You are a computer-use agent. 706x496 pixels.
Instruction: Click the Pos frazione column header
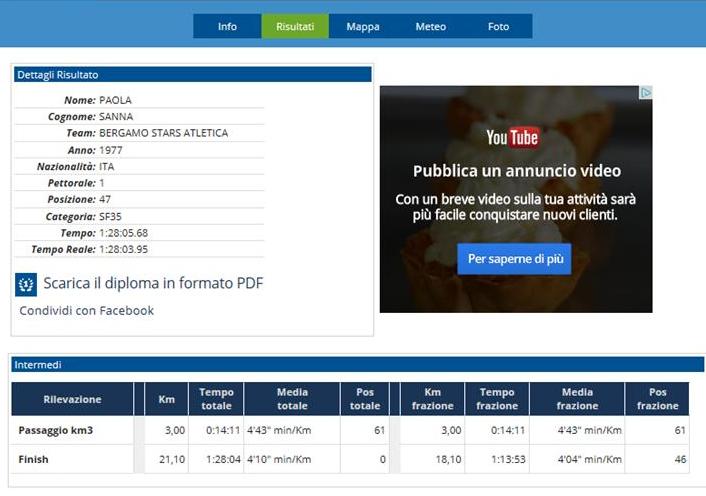[x=657, y=399]
